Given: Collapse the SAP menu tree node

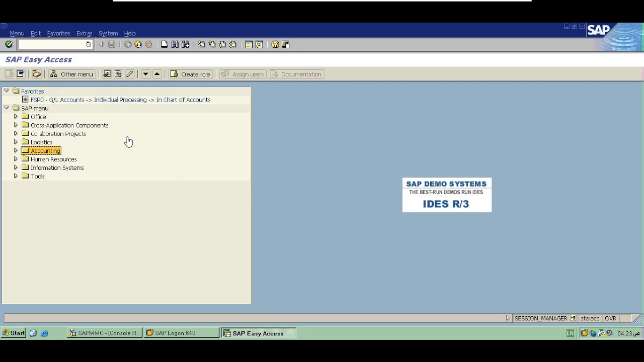Looking at the screenshot, I should coord(6,108).
